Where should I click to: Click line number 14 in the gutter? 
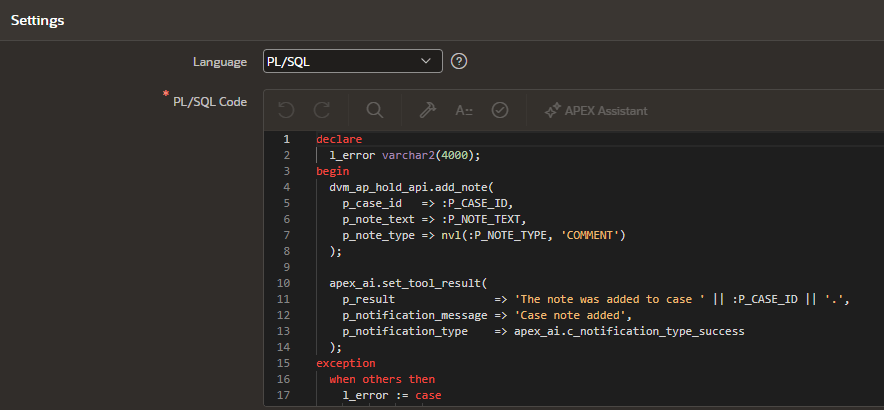coord(283,347)
